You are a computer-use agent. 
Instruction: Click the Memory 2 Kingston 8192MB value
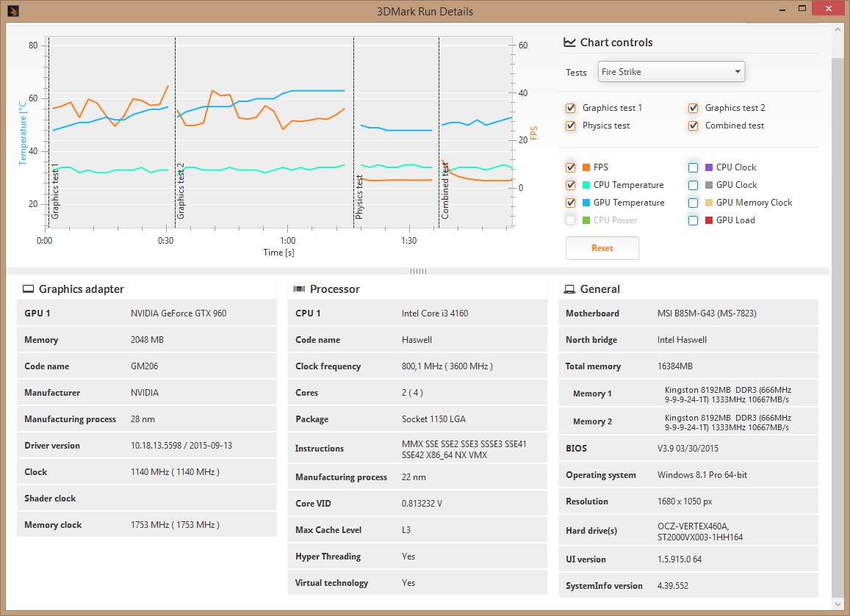[728, 423]
